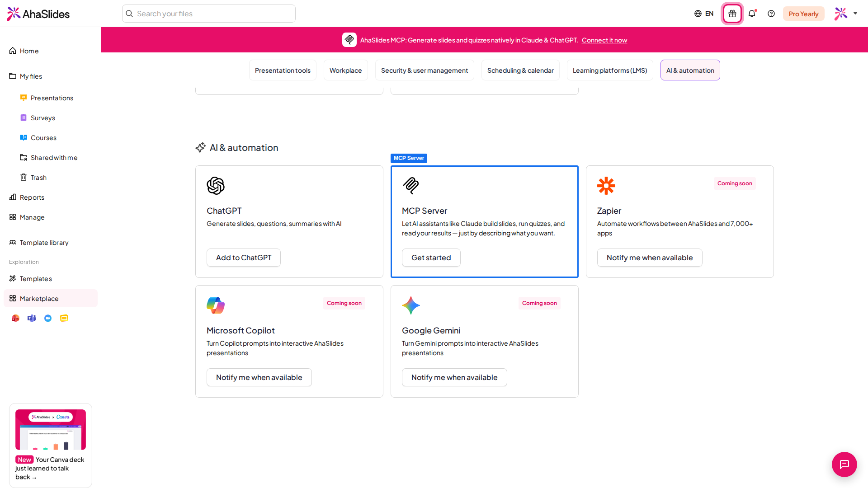Open Template library in sidebar
The image size is (868, 488).
click(x=51, y=242)
